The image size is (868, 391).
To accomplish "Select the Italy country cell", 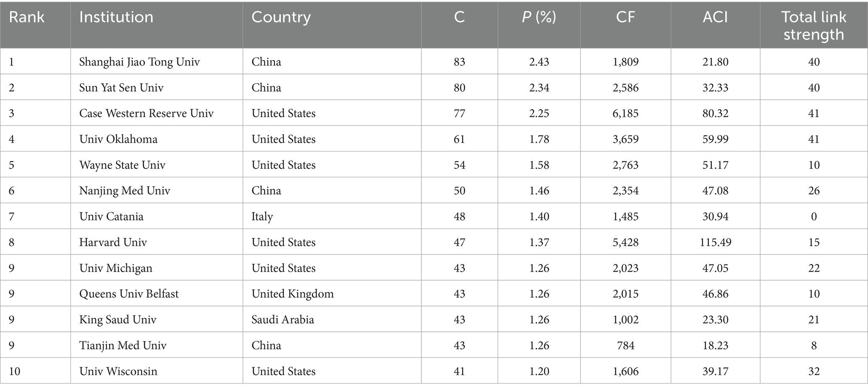I will [262, 217].
